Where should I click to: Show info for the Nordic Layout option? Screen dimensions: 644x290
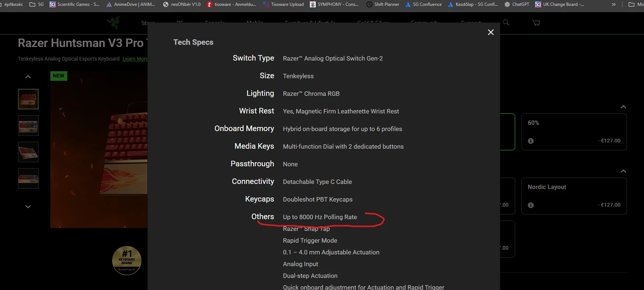click(x=531, y=205)
